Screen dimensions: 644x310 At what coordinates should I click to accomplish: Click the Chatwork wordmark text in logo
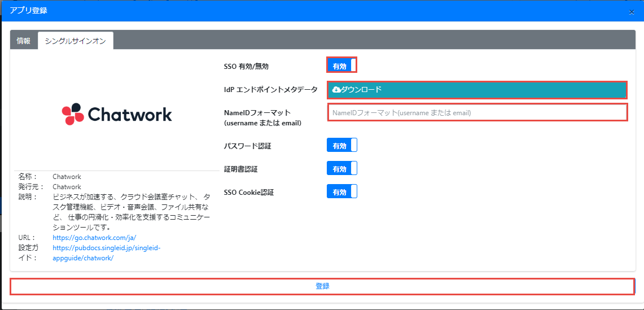click(x=130, y=115)
